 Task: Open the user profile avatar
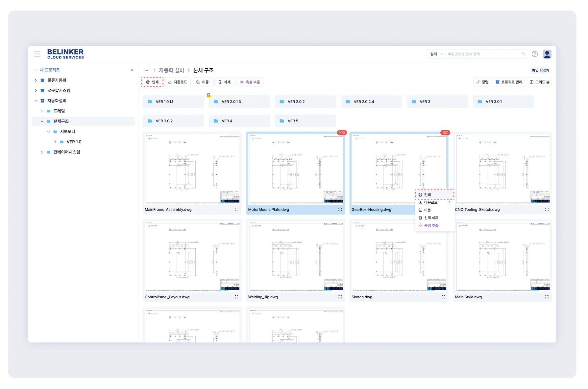547,54
